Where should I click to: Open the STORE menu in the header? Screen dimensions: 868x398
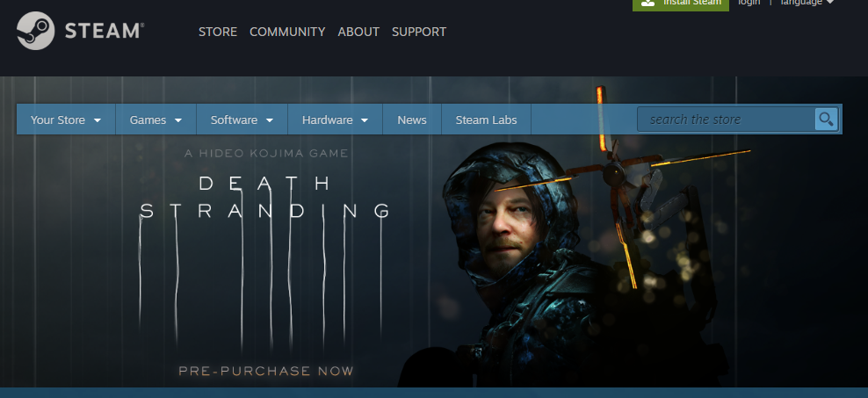(x=217, y=32)
